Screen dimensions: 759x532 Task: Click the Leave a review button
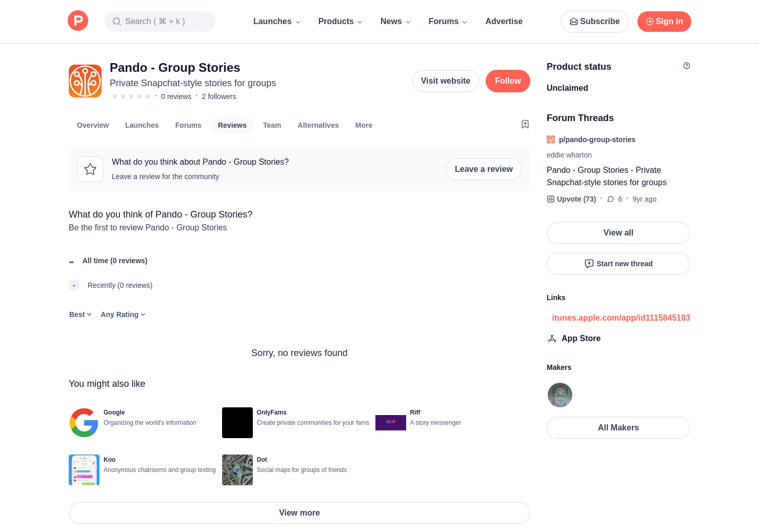[483, 169]
